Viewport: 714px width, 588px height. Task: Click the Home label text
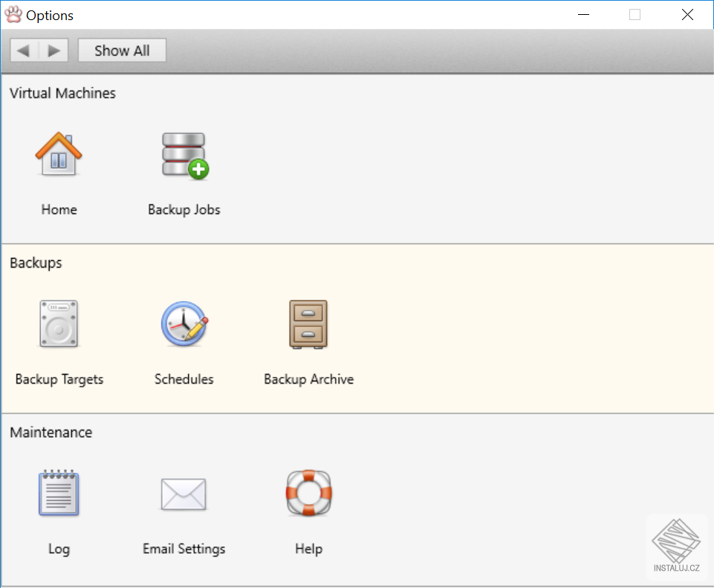59,210
